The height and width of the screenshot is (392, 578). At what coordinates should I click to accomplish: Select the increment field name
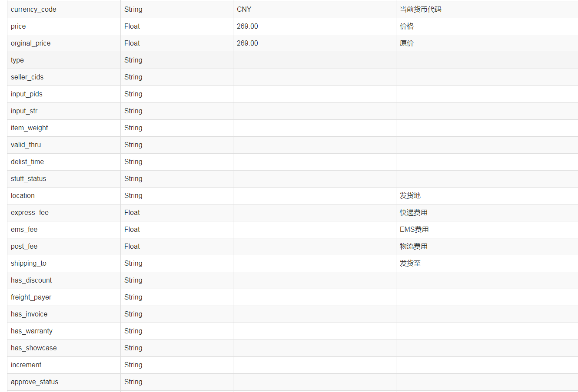[x=26, y=365]
